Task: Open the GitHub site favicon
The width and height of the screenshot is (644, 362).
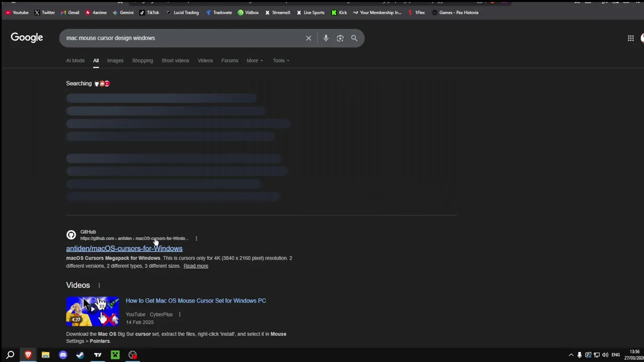Action: pos(71,235)
